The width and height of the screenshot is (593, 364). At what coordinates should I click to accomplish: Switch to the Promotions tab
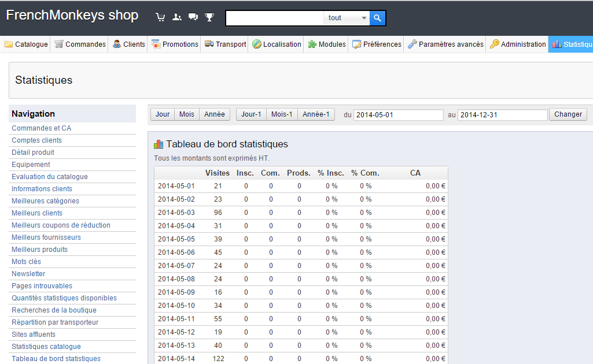175,44
